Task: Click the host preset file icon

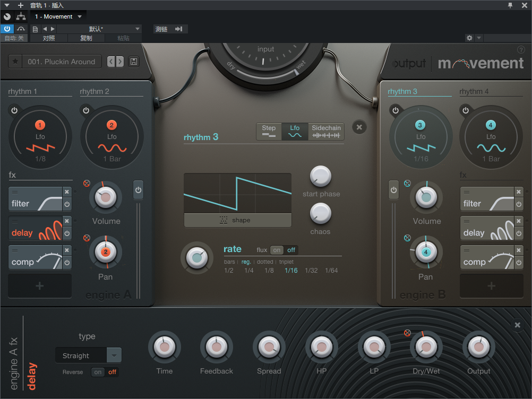Action: (35, 29)
